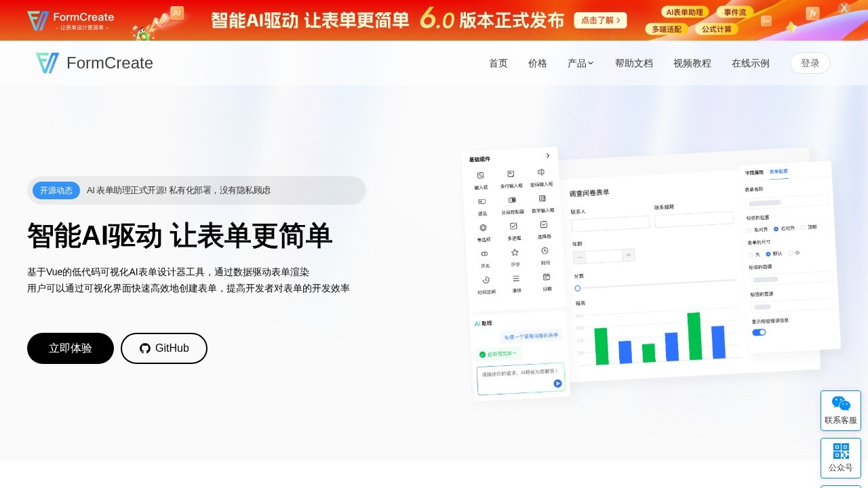
Task: Select the 日期 calendar icon component
Action: click(547, 277)
